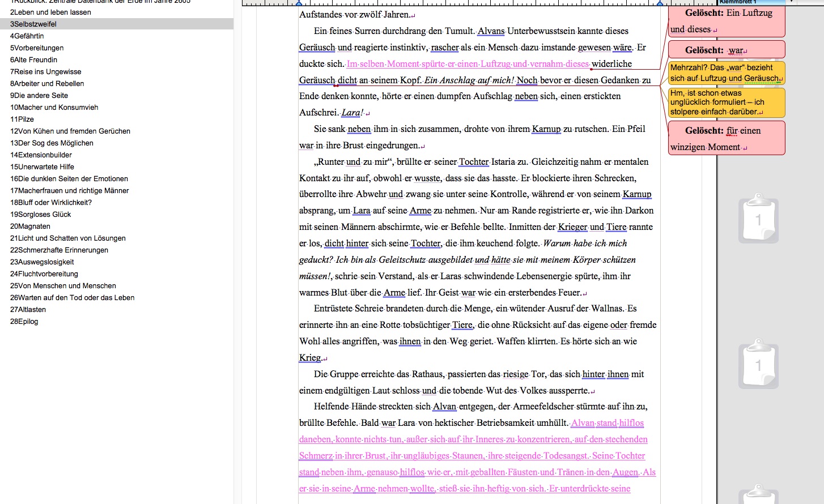The width and height of the screenshot is (824, 504).
Task: Click italic text 'Warum habe ich mich'
Action: (585, 244)
